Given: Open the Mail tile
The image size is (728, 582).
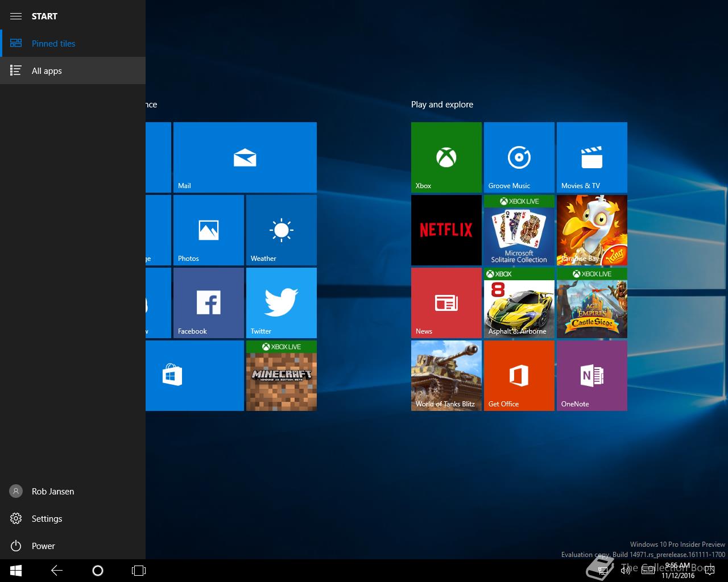Looking at the screenshot, I should pyautogui.click(x=245, y=157).
